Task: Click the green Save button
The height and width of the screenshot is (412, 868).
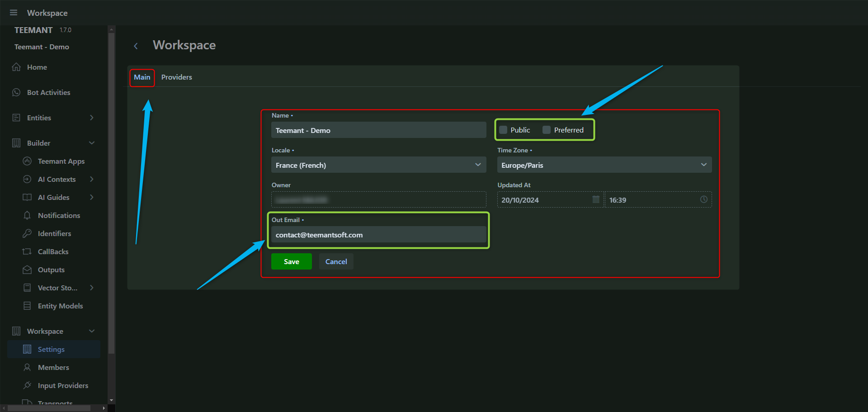Action: 292,261
